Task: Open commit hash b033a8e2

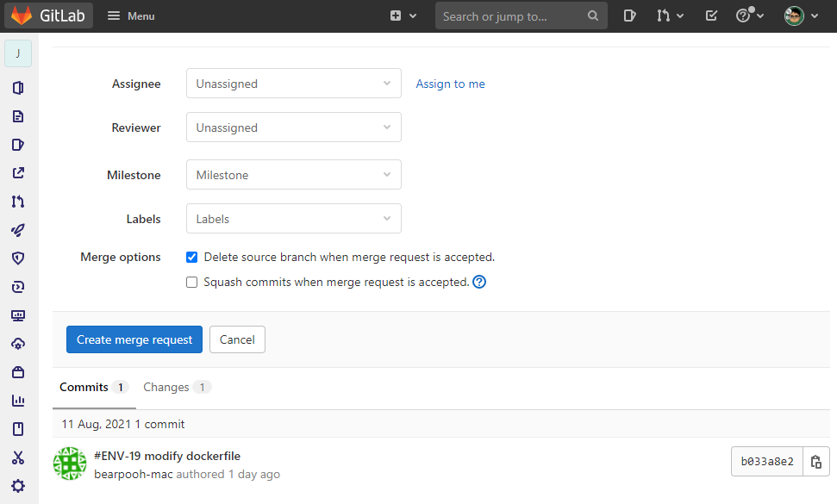Action: point(767,461)
